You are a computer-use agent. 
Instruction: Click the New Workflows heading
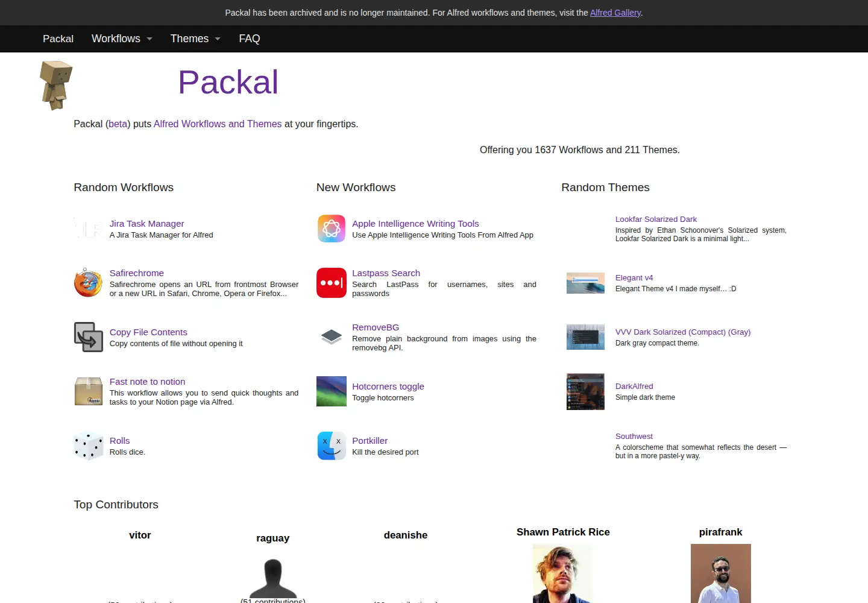356,188
